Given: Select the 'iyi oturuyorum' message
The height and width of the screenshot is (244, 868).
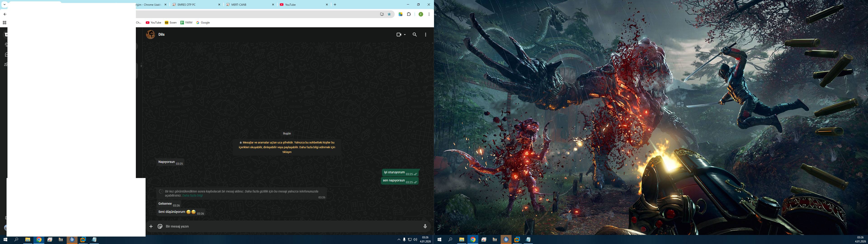Looking at the screenshot, I should click(401, 173).
